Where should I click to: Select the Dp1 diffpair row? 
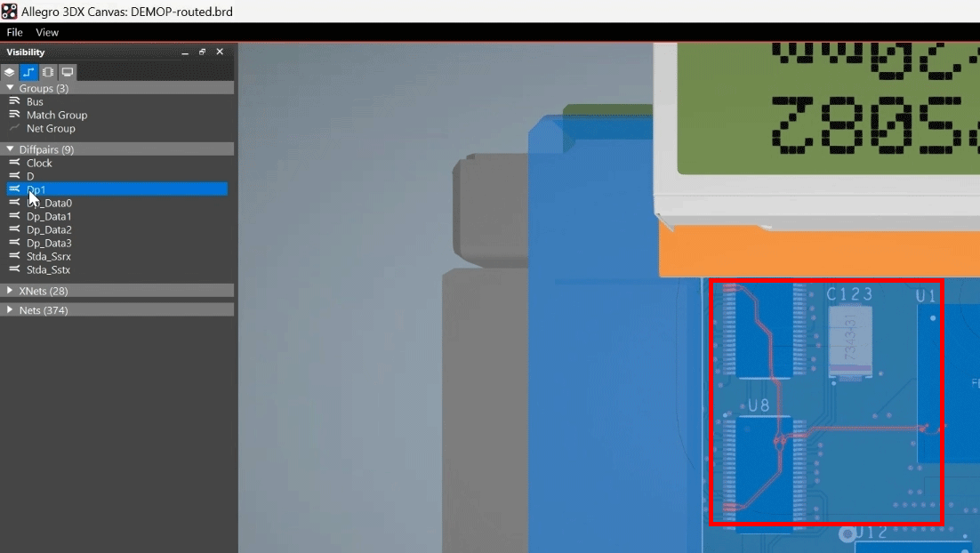click(116, 189)
